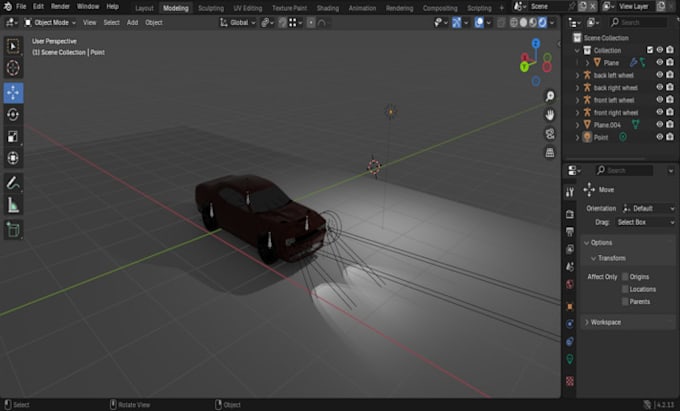Open the Global orientation dropdown
This screenshot has width=680, height=411.
(x=238, y=23)
